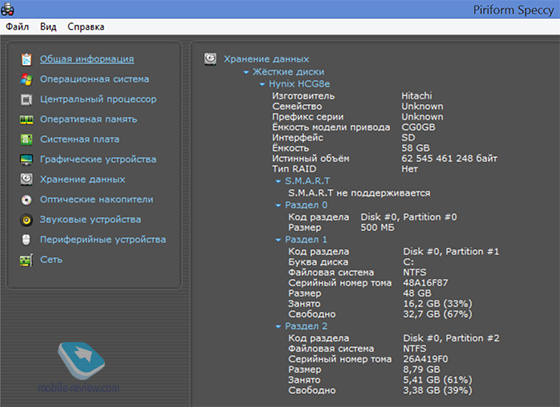Open the Графические устройства section
The width and height of the screenshot is (560, 407).
click(x=98, y=159)
